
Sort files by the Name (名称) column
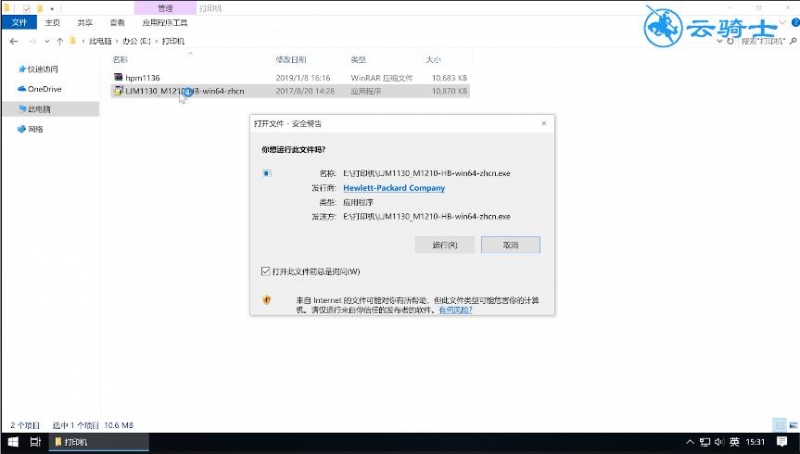(x=120, y=60)
